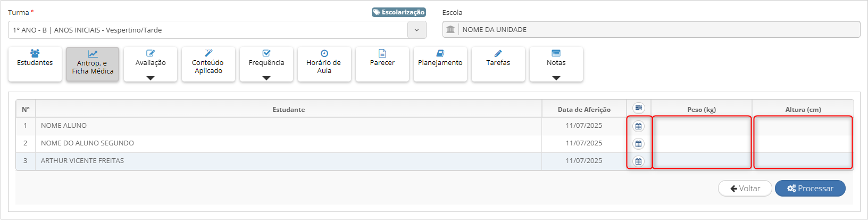Select Antrop. e Ficha Médica tab
Image resolution: width=868 pixels, height=220 pixels.
click(x=93, y=64)
